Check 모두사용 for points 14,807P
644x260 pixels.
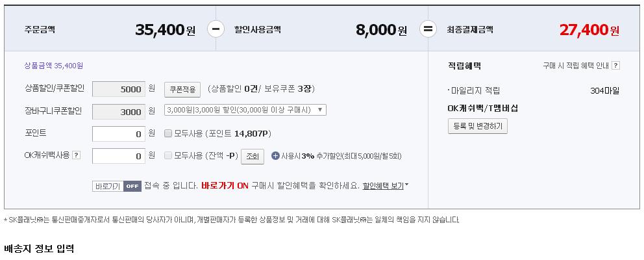[x=168, y=134]
